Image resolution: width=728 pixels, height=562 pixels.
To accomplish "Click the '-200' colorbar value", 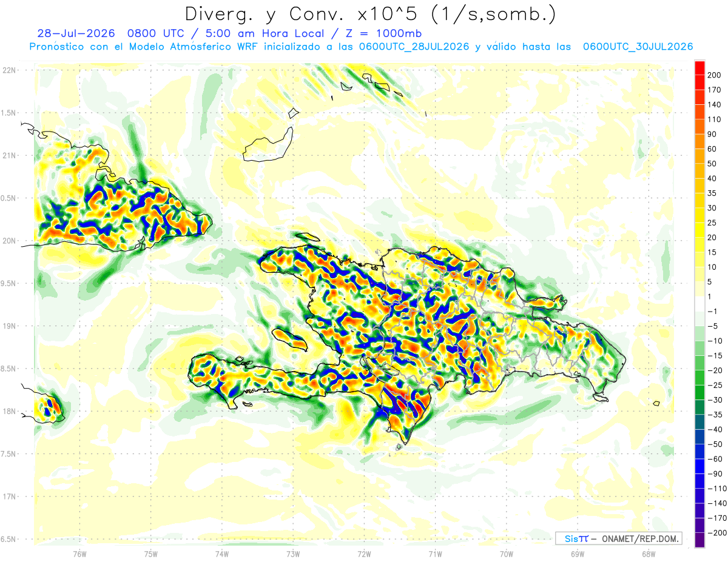I will pos(716,533).
